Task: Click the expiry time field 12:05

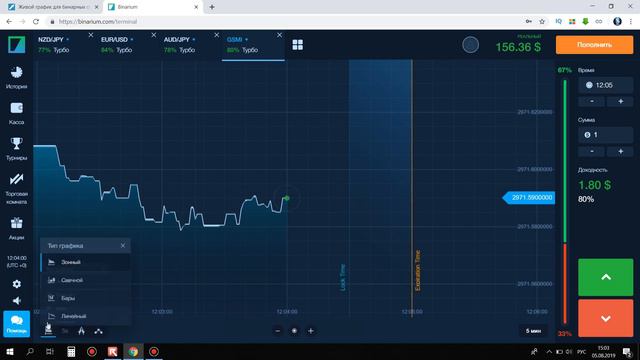Action: [605, 85]
